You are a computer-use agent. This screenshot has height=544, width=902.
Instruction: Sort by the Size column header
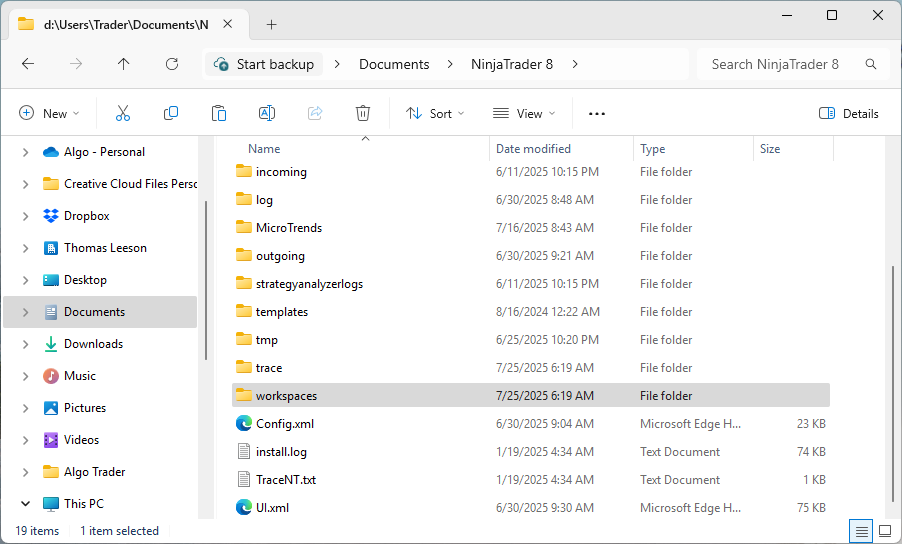tap(793, 148)
